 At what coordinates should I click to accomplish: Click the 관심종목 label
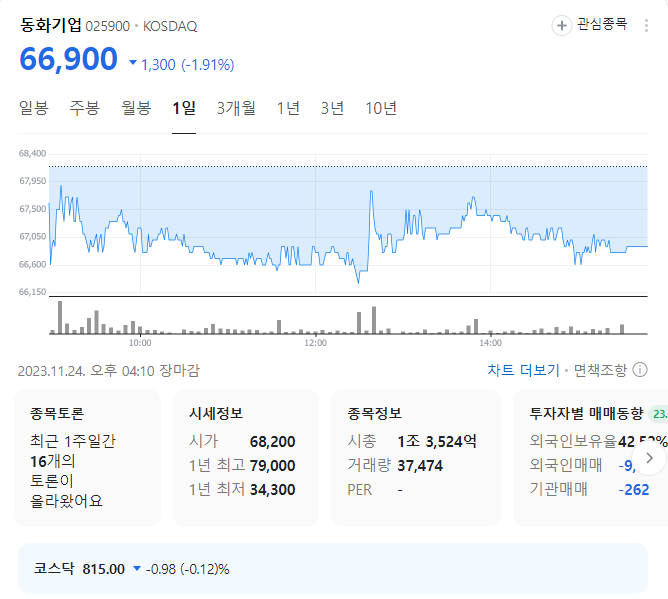(x=602, y=24)
